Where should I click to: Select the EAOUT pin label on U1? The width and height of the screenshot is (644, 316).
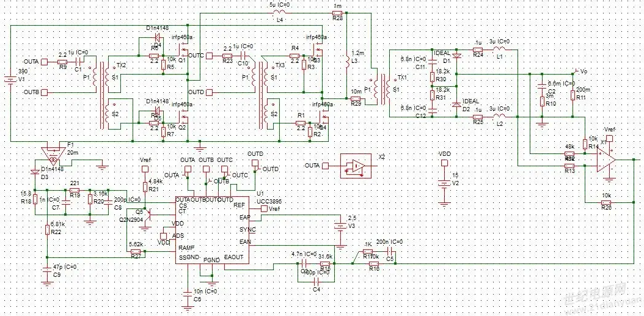[235, 257]
